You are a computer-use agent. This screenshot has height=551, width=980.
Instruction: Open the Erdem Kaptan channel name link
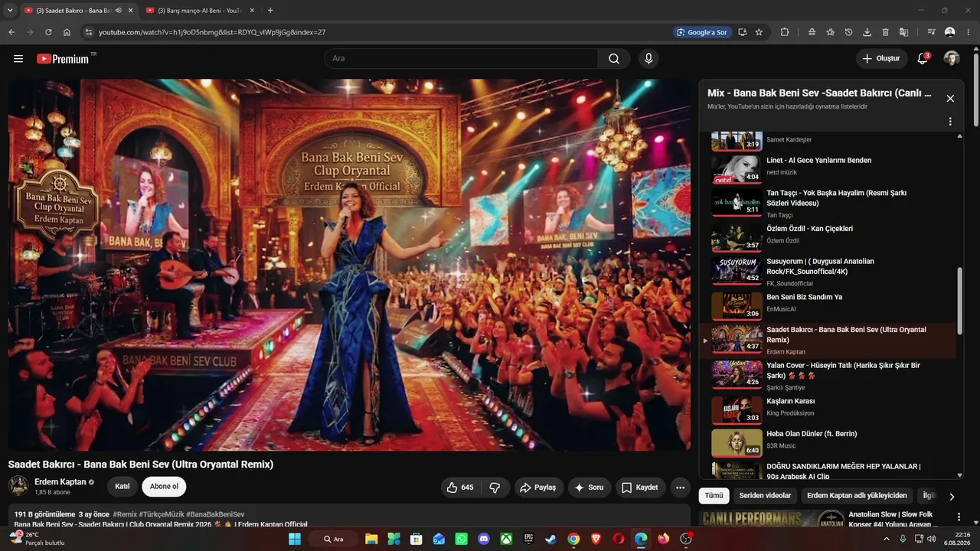tap(60, 482)
